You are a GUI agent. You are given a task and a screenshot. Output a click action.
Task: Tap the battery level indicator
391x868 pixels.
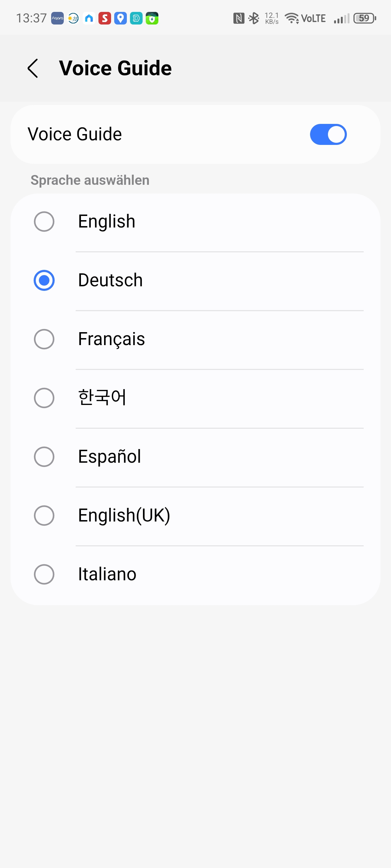pyautogui.click(x=364, y=18)
